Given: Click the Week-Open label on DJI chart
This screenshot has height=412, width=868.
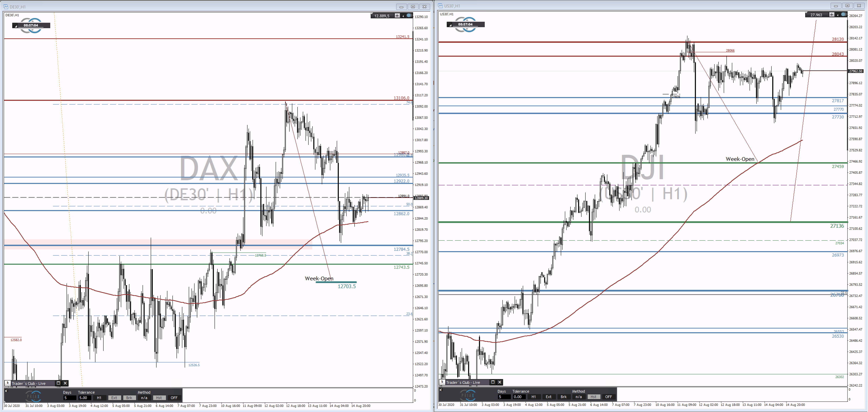Looking at the screenshot, I should pyautogui.click(x=740, y=159).
